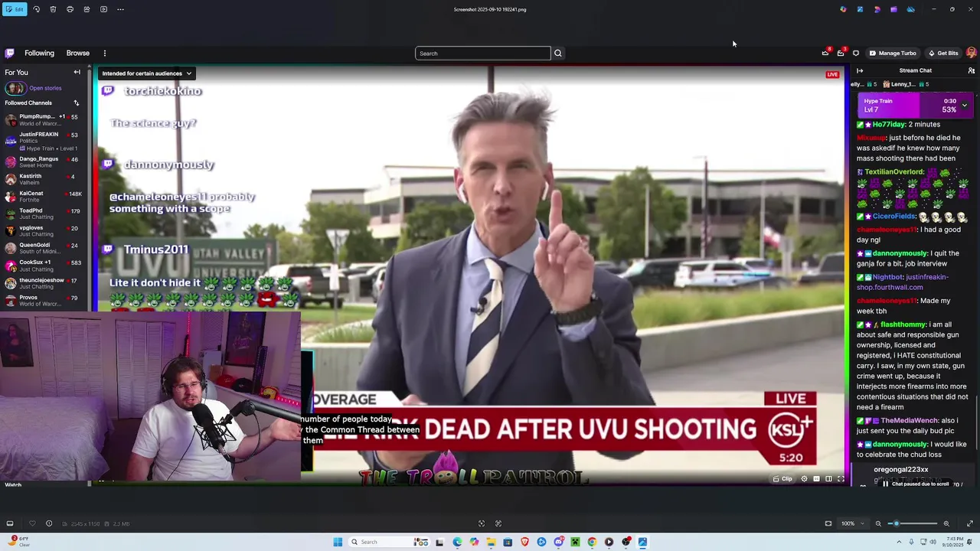Show hidden system tray icons chevron
This screenshot has width=980, height=551.
tap(899, 542)
